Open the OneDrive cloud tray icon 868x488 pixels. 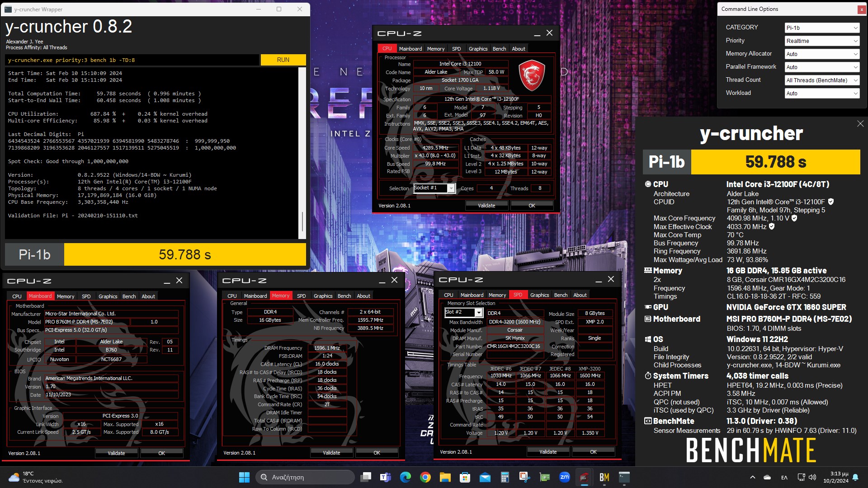pos(767,477)
